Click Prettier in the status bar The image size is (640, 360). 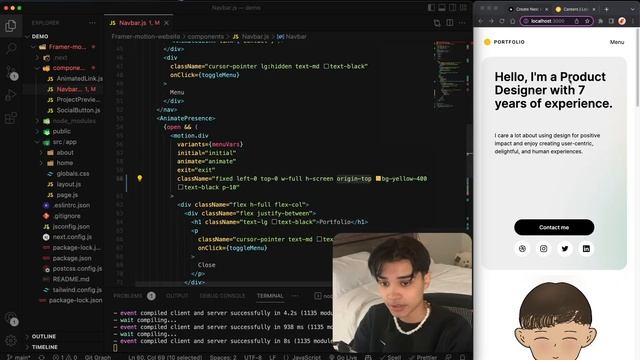coord(422,357)
